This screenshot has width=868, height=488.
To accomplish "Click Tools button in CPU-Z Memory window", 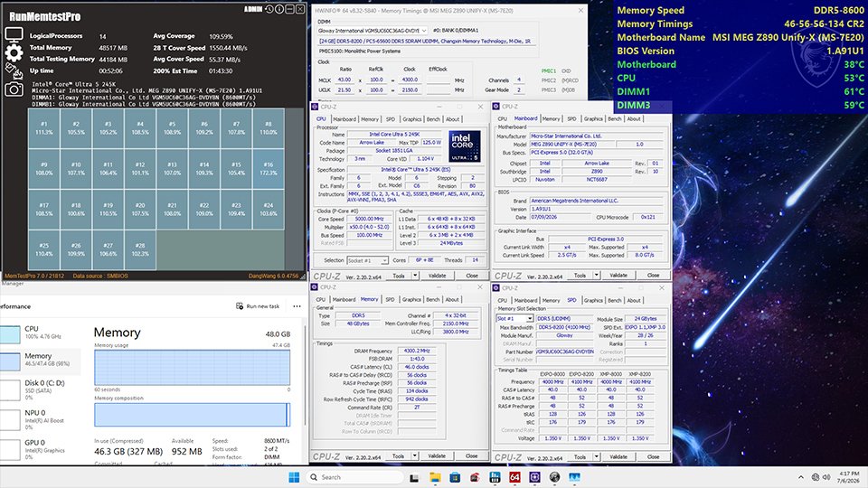I will 398,455.
